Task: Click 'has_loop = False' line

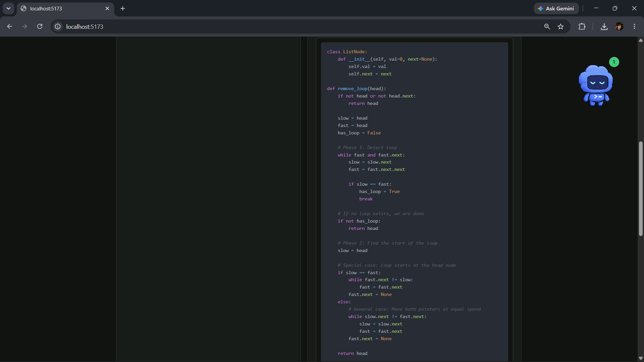Action: click(359, 133)
